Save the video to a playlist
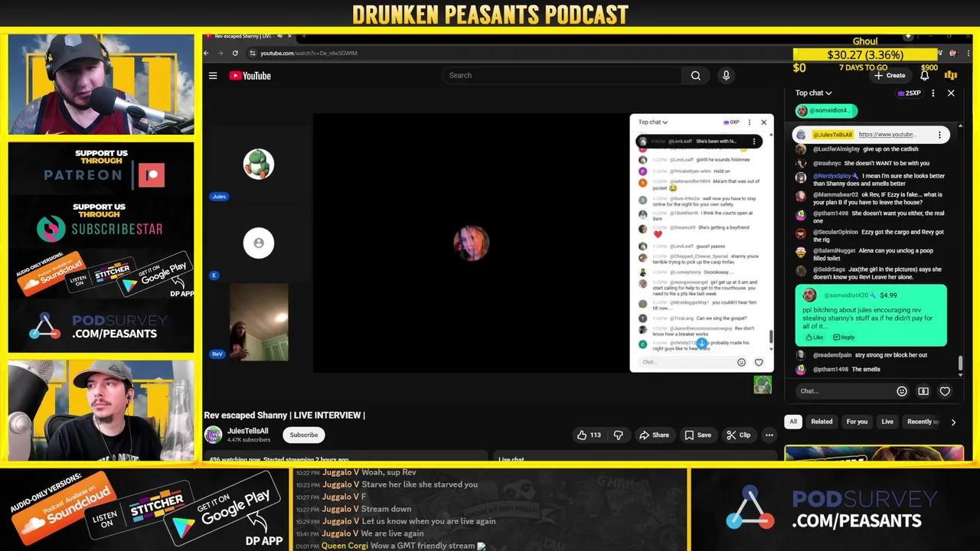Screen dimensions: 980x551 pyautogui.click(x=697, y=435)
